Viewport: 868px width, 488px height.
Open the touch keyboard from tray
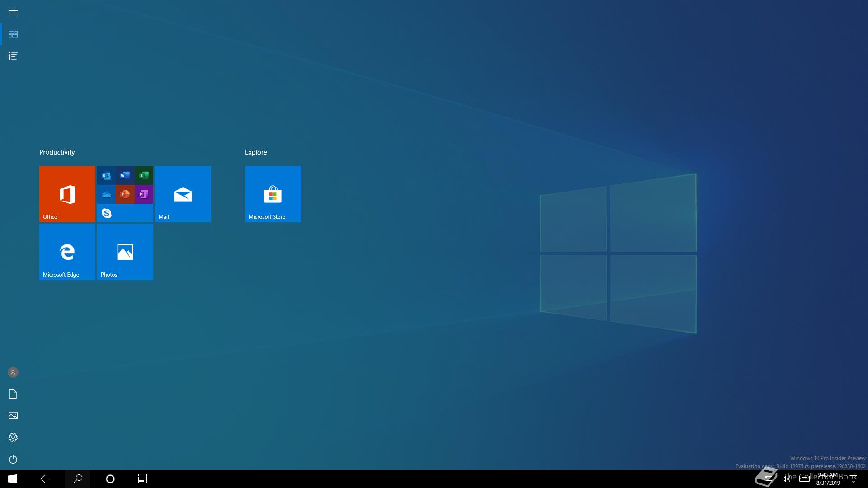(804, 479)
